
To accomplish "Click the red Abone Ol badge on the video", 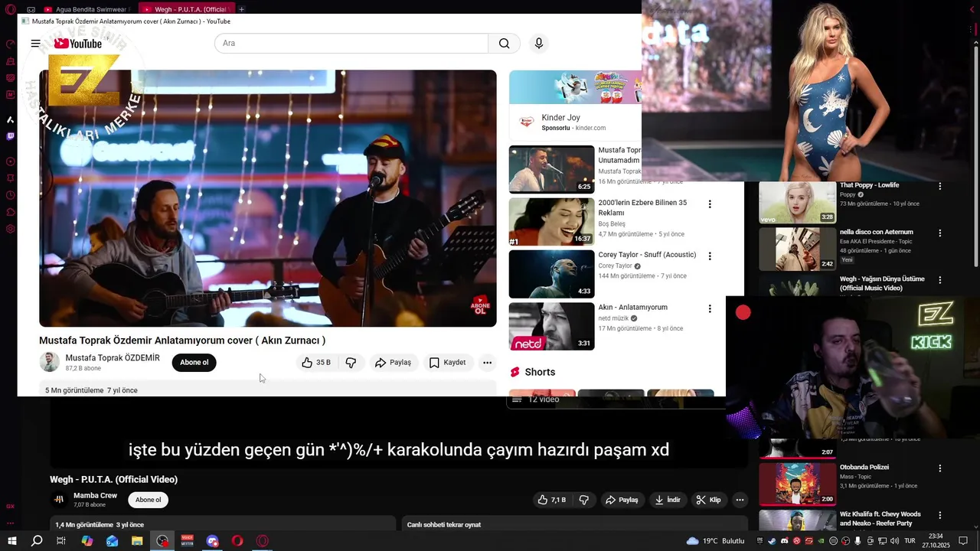I will pos(481,306).
